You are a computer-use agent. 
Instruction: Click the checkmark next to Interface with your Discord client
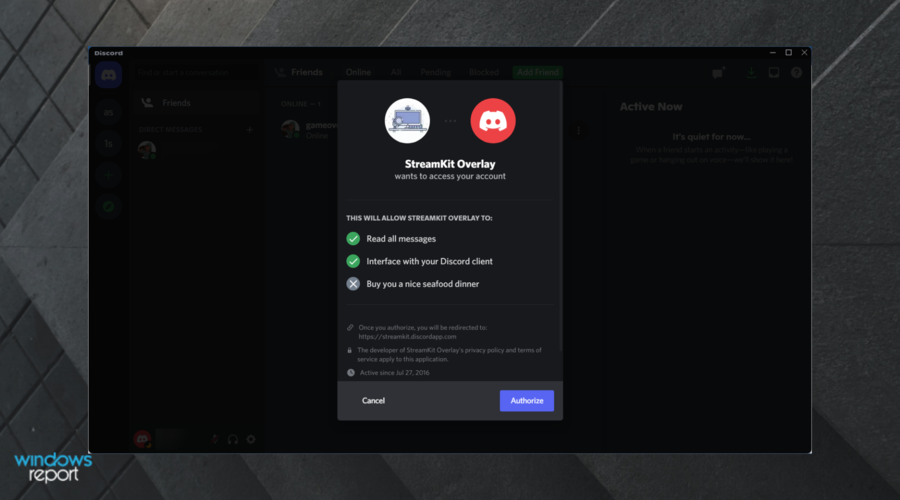click(353, 261)
